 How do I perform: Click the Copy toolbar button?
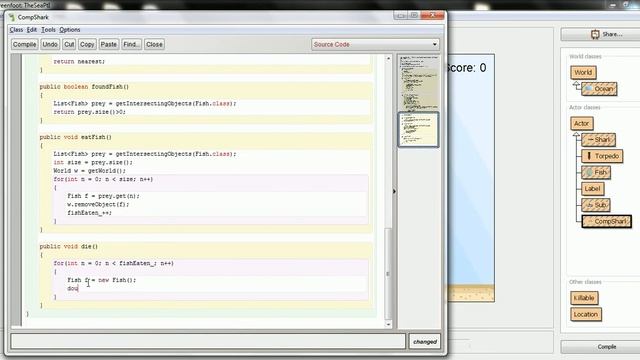click(x=87, y=44)
